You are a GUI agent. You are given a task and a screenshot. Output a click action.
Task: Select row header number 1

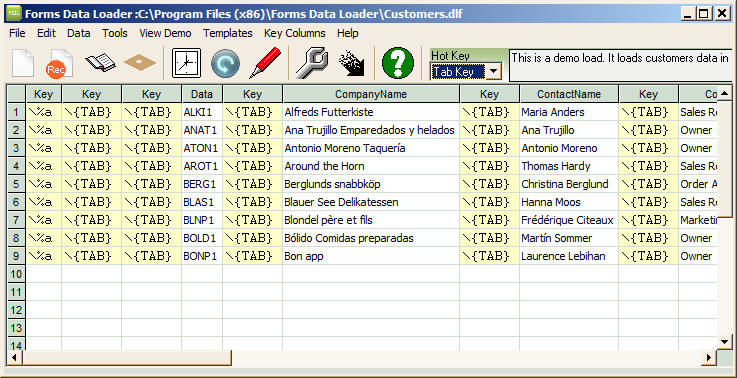coord(17,112)
